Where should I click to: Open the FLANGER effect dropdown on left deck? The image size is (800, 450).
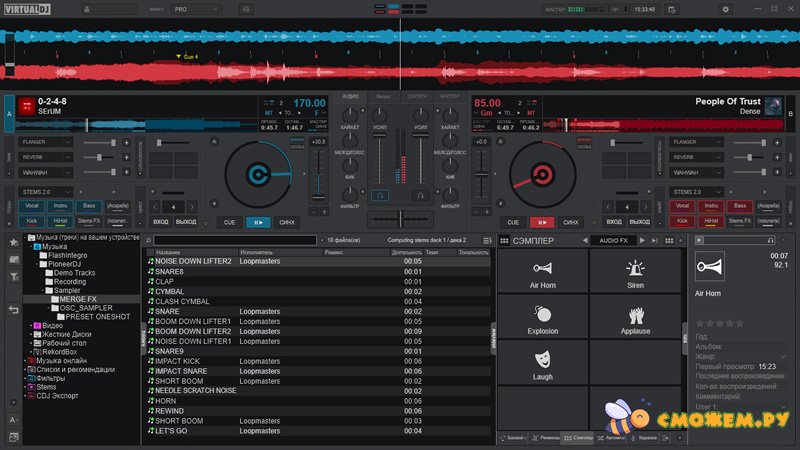(x=45, y=143)
